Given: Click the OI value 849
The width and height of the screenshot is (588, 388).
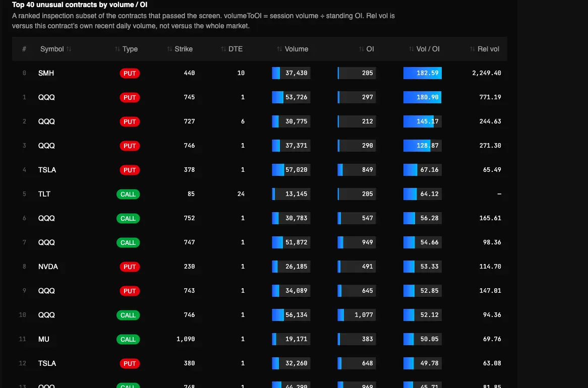Looking at the screenshot, I should (x=368, y=170).
